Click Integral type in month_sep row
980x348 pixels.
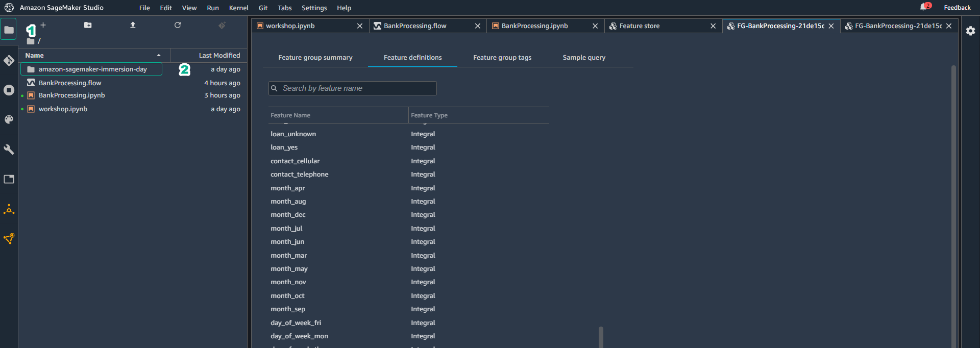pos(423,309)
